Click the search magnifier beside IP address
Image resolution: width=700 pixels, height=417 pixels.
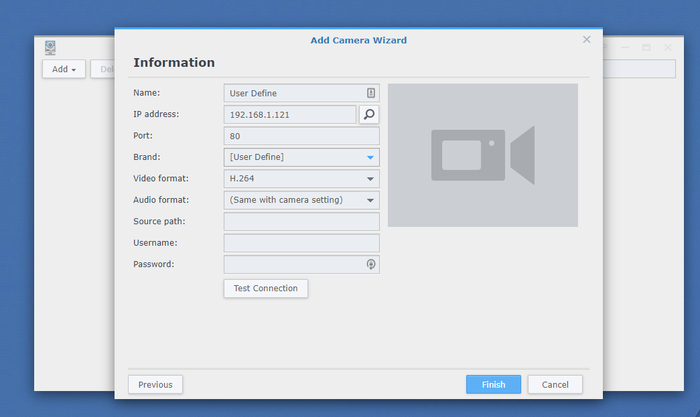pyautogui.click(x=369, y=115)
